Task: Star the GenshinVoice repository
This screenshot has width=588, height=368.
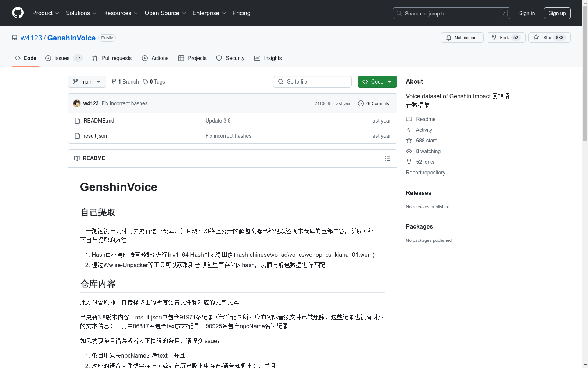Action: click(549, 38)
